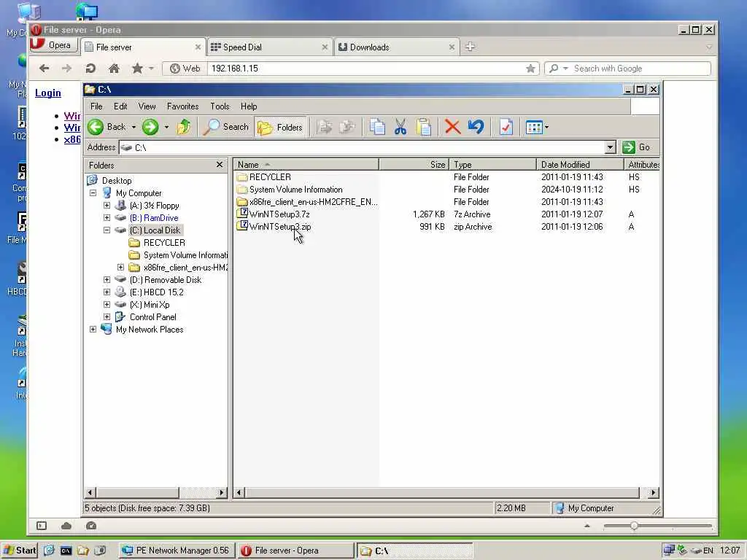This screenshot has height=560, width=747.
Task: Open the Favorites menu
Action: coord(182,106)
